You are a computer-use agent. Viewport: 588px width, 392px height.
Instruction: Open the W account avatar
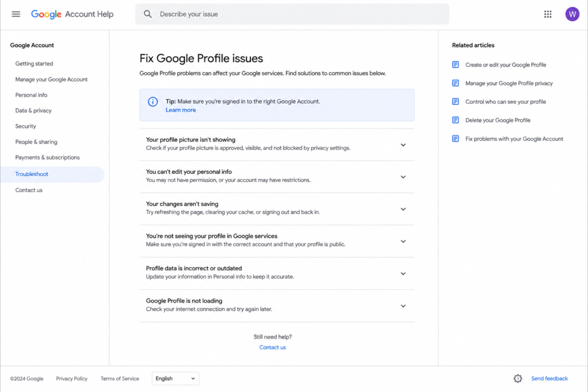click(572, 14)
